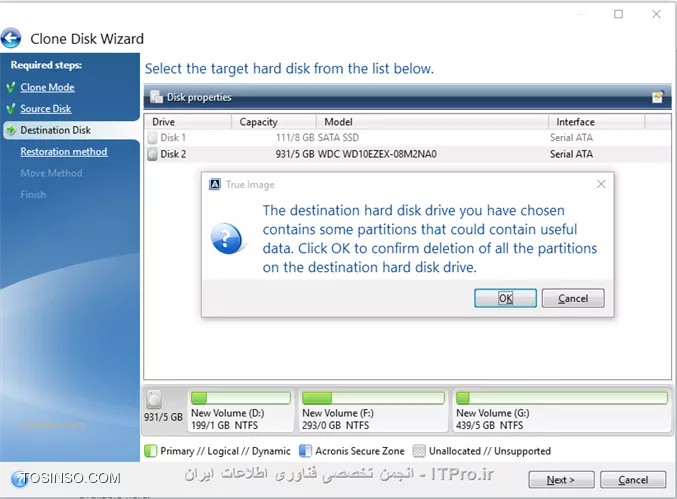
Task: Select the New Volume (F:) partition bar
Action: [373, 398]
